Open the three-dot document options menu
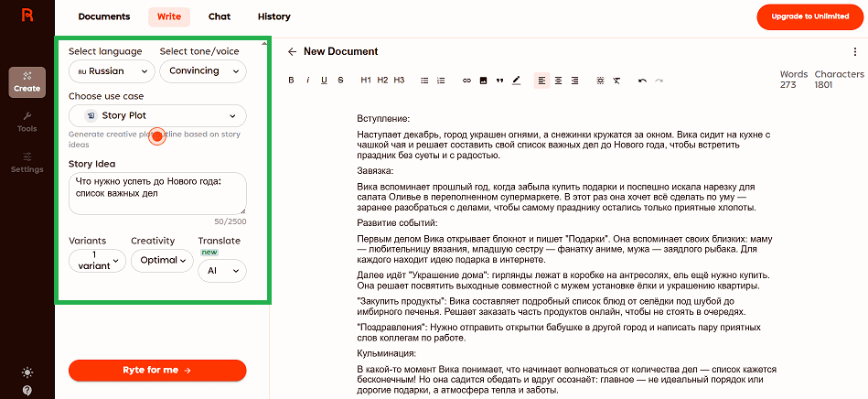The image size is (868, 399). 855,52
